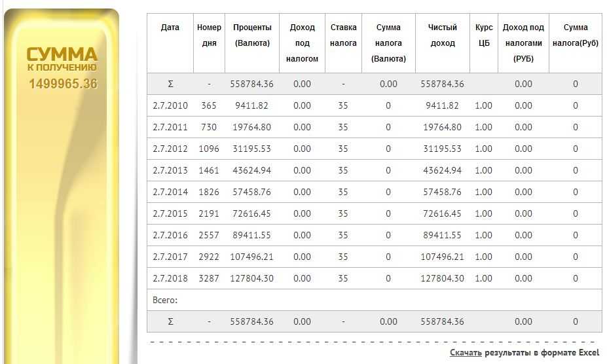This screenshot has width=607, height=364.
Task: Click the Σ symbol in the top summary row
Action: click(x=170, y=84)
